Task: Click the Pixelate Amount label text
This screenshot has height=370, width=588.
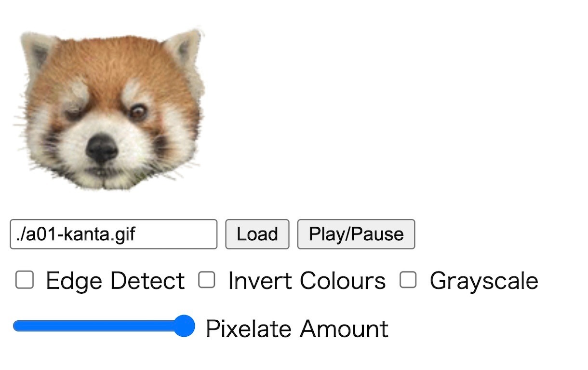Action: 297,329
